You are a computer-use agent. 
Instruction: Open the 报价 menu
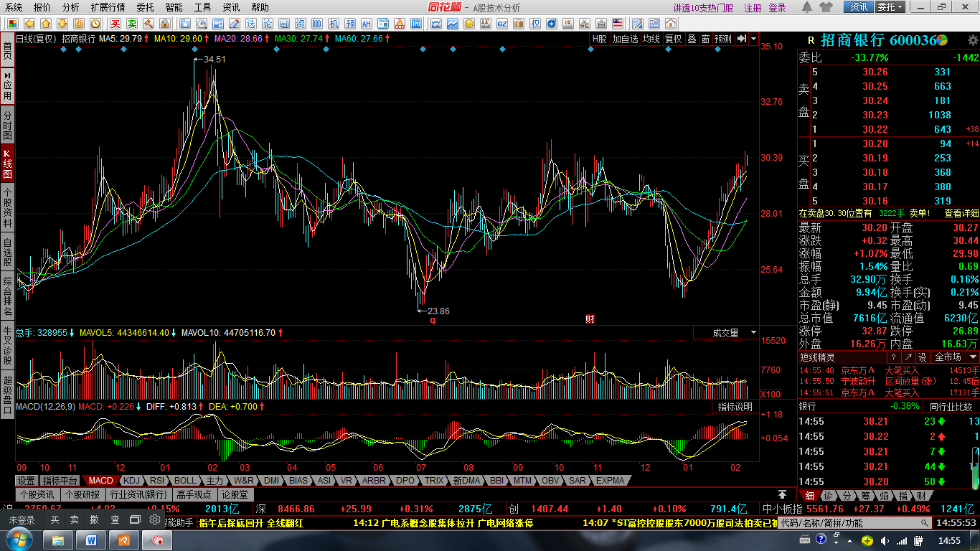(42, 7)
